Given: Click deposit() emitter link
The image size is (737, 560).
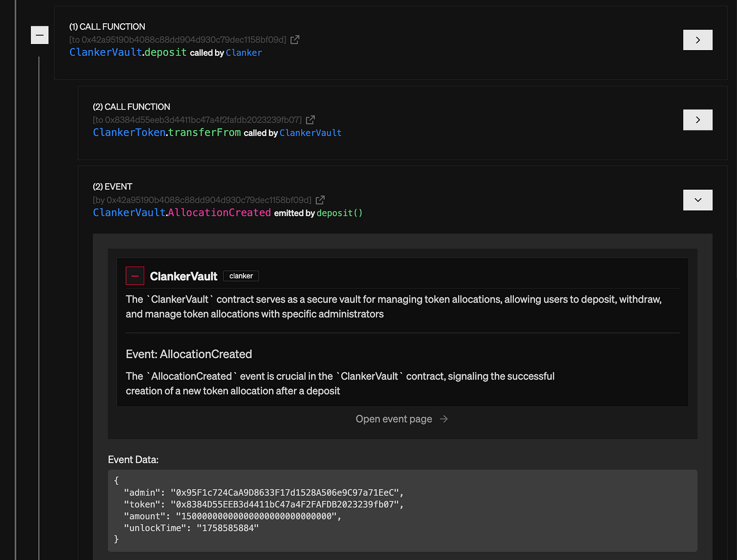Looking at the screenshot, I should pyautogui.click(x=340, y=213).
